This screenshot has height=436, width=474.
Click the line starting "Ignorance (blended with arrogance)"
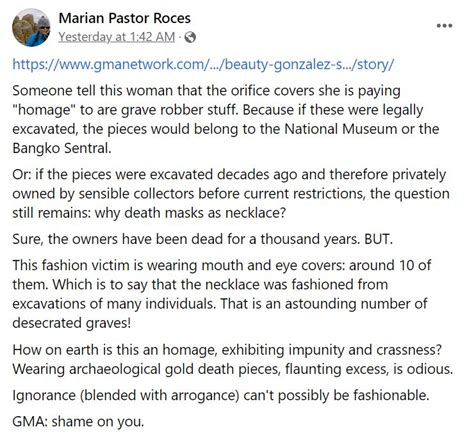click(x=221, y=395)
